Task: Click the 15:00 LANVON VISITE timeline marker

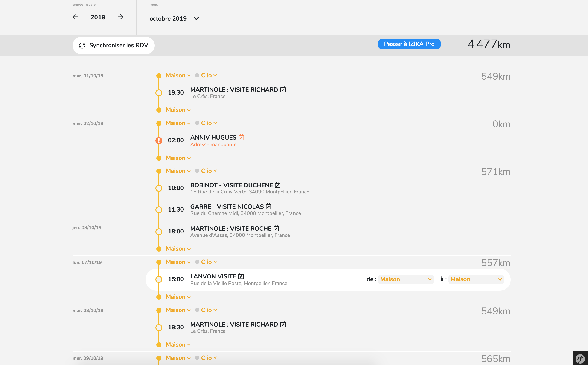Action: click(x=159, y=279)
